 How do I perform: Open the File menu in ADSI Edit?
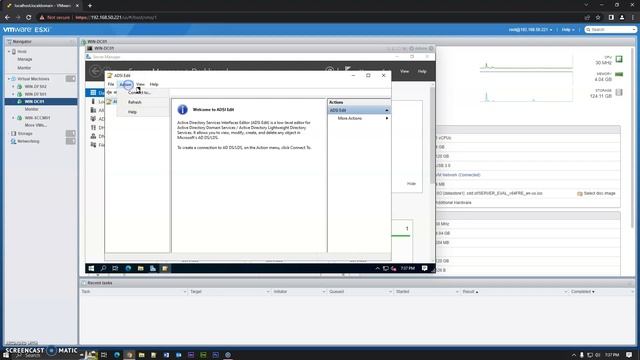coord(111,84)
